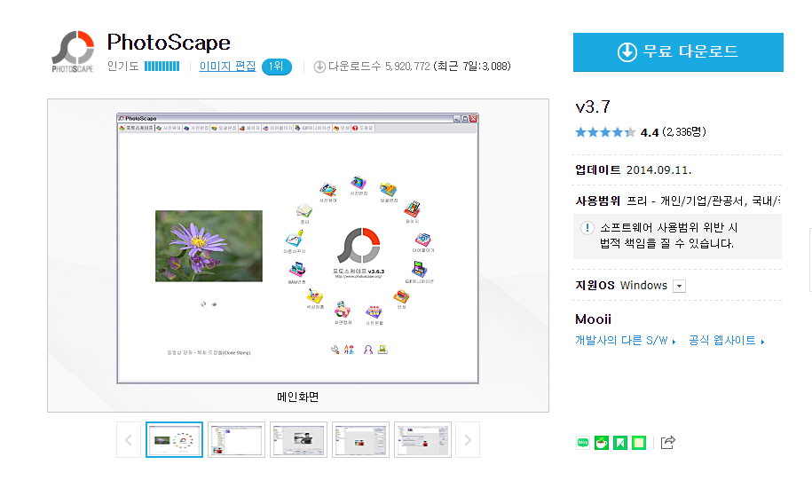This screenshot has height=504, width=812.
Task: Click the share arrow icon
Action: (x=668, y=442)
